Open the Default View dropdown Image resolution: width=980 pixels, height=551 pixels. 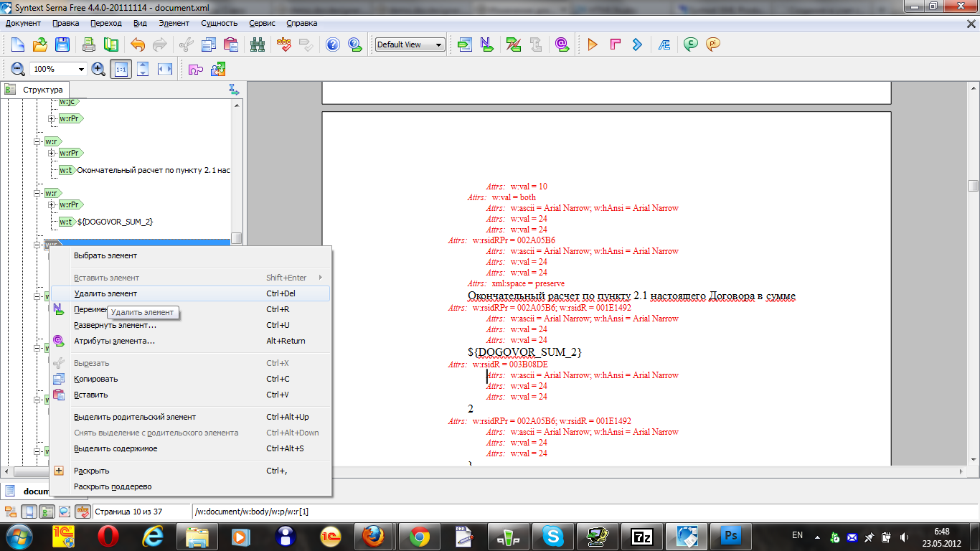pos(410,44)
